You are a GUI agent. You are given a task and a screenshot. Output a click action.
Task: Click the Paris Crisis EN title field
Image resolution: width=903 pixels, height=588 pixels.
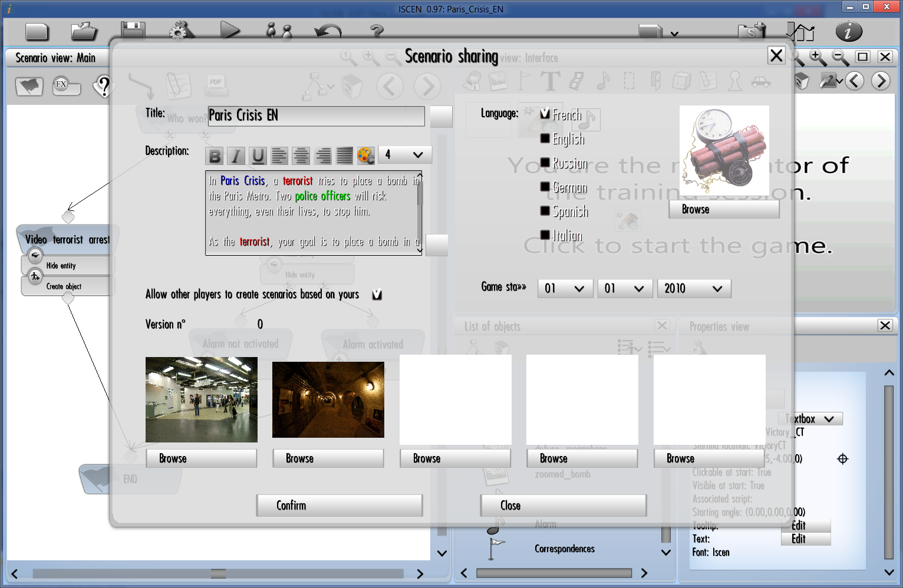[316, 116]
